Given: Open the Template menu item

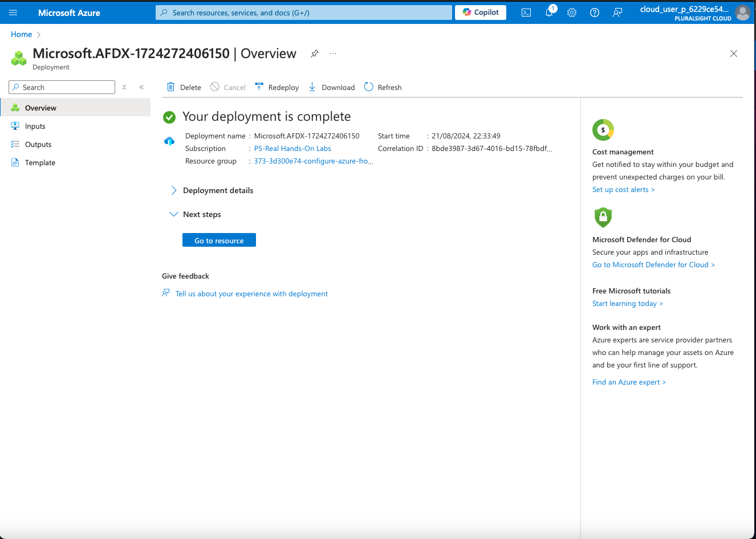Looking at the screenshot, I should point(75,162).
